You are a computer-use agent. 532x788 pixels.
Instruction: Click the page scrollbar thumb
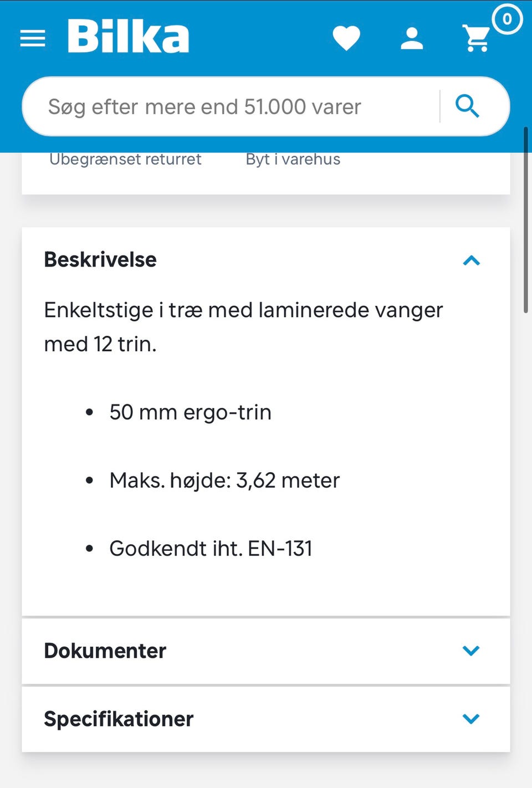click(x=526, y=220)
